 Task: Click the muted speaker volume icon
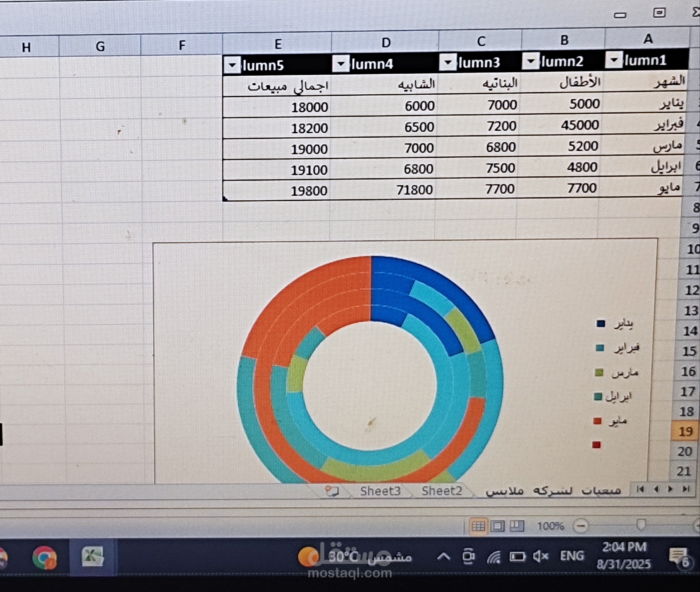(x=540, y=557)
